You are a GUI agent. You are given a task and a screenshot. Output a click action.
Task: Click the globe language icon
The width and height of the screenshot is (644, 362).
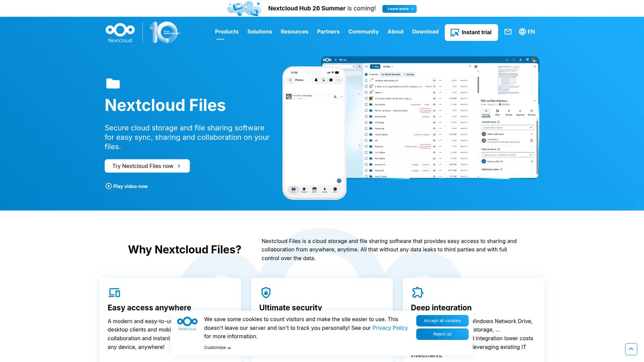click(x=522, y=32)
